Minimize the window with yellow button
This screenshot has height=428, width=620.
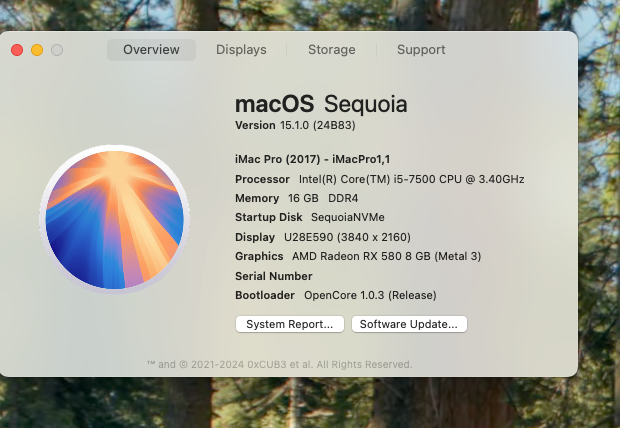coord(37,50)
